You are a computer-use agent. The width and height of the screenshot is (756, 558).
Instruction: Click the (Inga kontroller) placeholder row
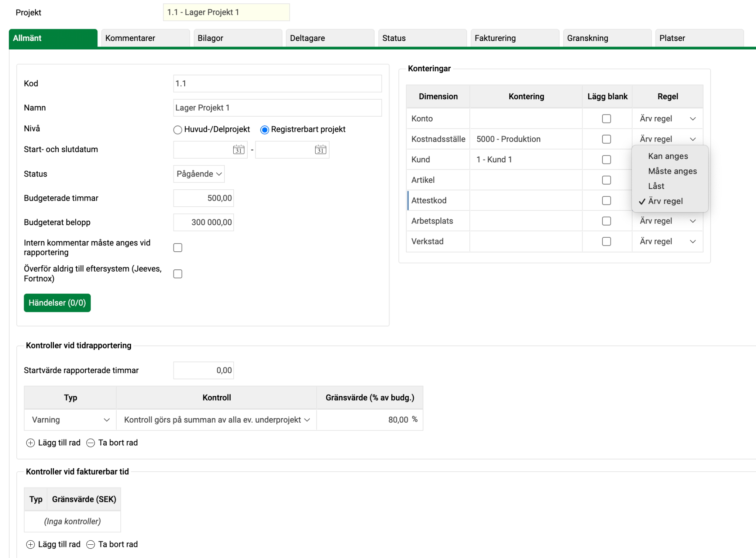72,521
